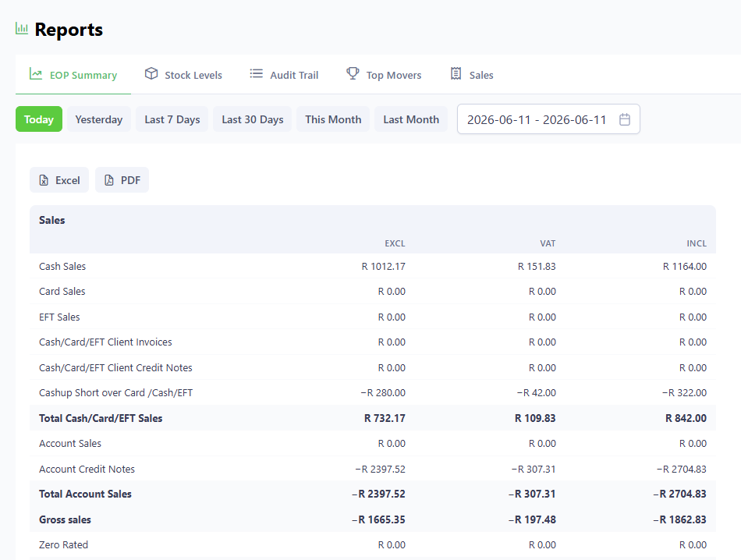Click the EOP Summary line-chart icon
This screenshot has height=560, width=741.
pyautogui.click(x=36, y=74)
